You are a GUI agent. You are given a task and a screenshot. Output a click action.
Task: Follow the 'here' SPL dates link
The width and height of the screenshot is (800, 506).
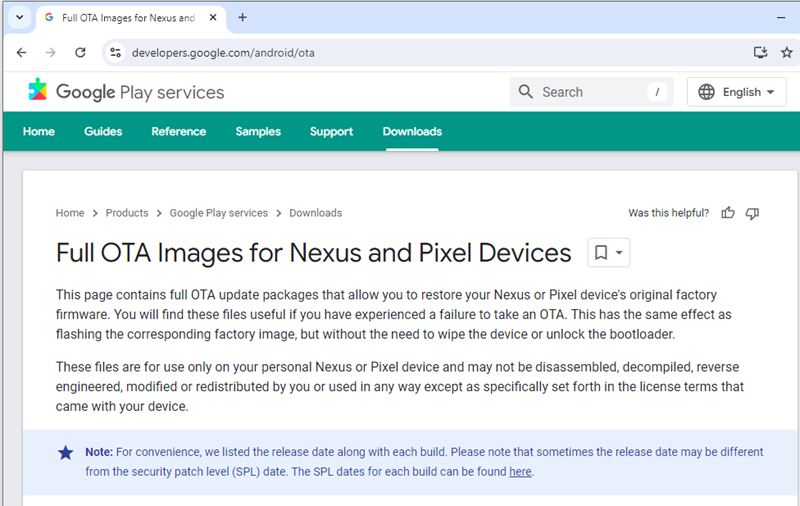click(x=520, y=472)
